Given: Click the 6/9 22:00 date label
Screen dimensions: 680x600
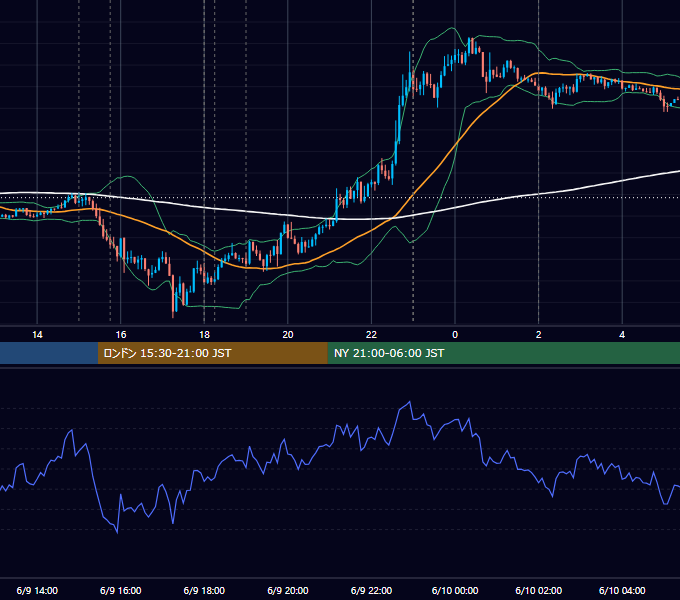Looking at the screenshot, I should [x=371, y=590].
